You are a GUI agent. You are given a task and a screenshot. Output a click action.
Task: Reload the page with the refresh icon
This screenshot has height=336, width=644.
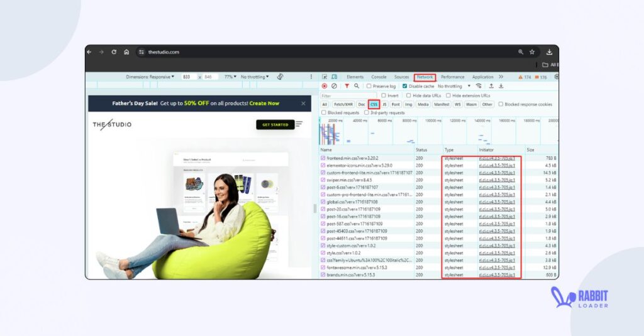coord(114,52)
